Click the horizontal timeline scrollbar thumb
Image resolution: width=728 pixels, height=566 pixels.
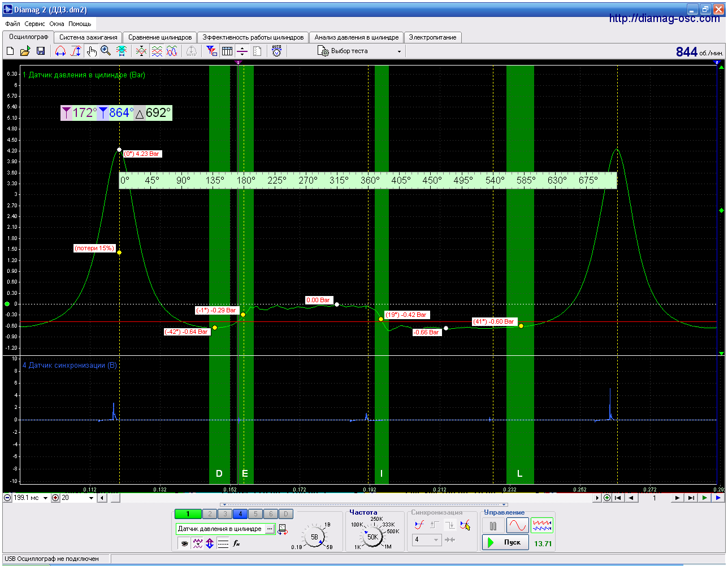115,498
